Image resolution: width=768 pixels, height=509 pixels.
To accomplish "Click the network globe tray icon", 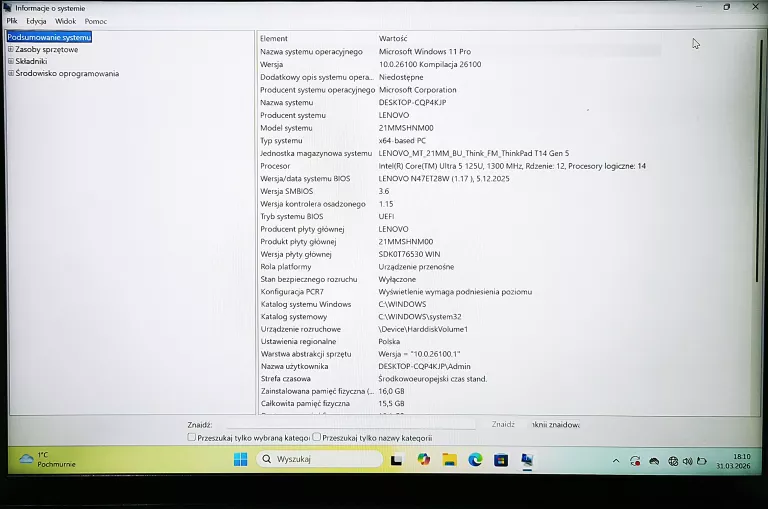I will 673,461.
